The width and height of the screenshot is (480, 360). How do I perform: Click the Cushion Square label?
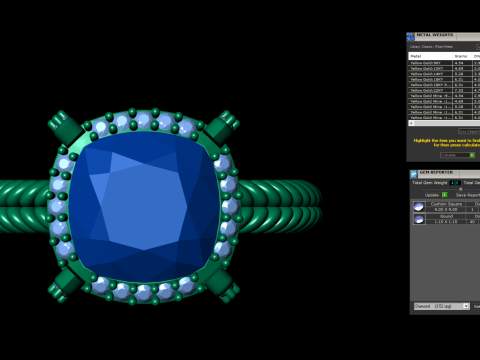click(x=446, y=204)
